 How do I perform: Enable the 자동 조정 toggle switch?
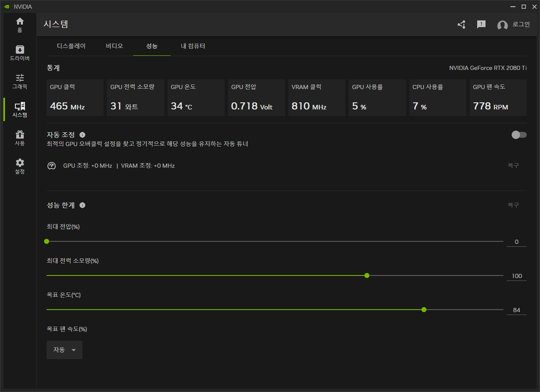(x=519, y=135)
